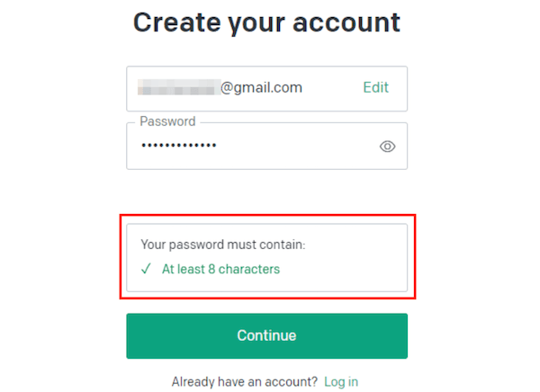Image resolution: width=540 pixels, height=392 pixels.
Task: Reveal the password using the eye icon
Action: click(387, 147)
